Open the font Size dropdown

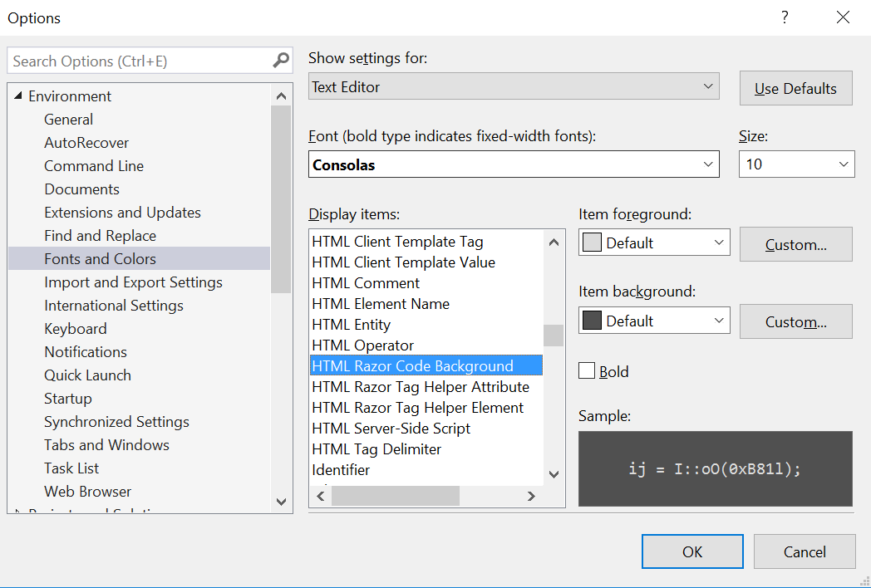[795, 164]
